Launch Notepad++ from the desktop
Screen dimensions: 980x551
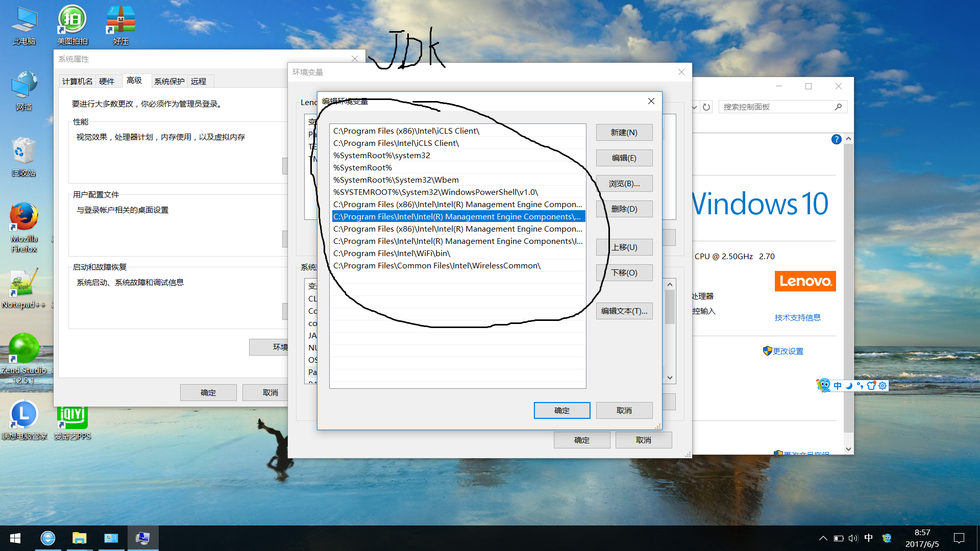point(23,288)
